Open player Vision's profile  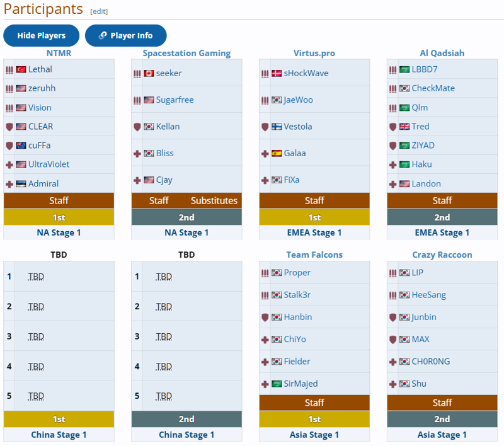pyautogui.click(x=40, y=108)
